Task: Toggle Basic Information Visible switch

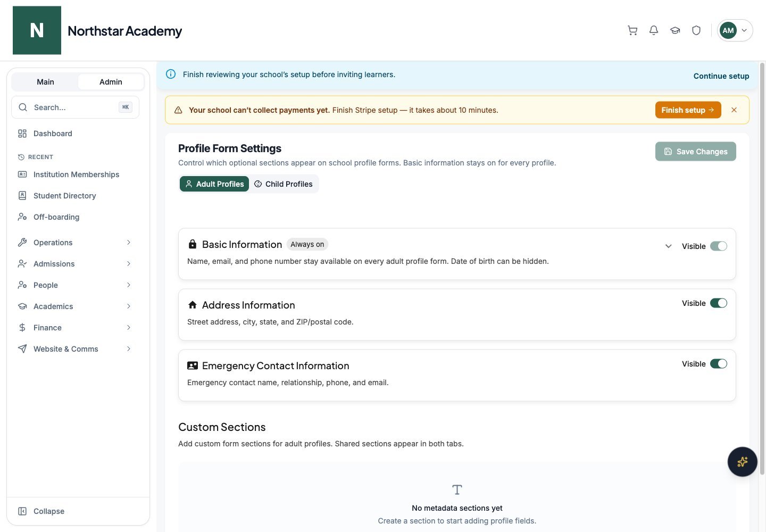Action: tap(719, 246)
